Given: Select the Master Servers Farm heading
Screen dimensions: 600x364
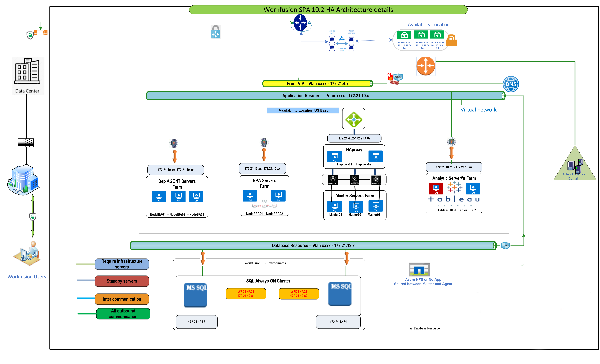Looking at the screenshot, I should coord(355,196).
